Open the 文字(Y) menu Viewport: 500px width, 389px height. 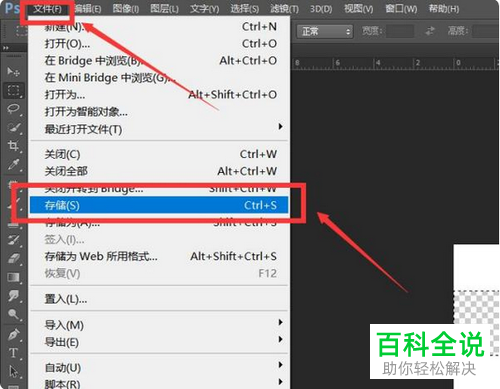204,9
